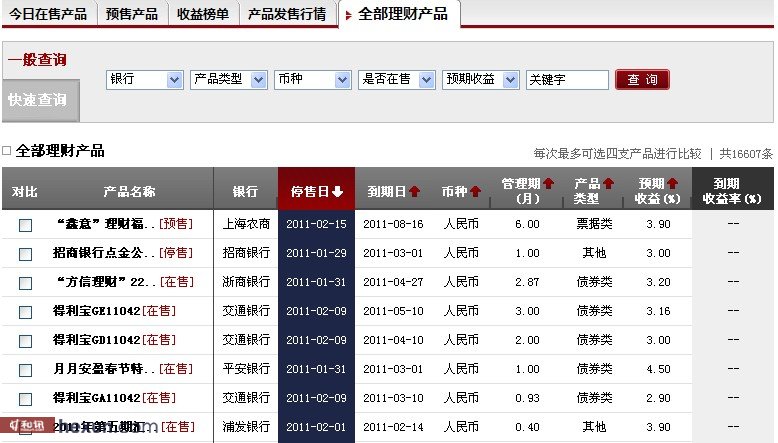
Task: Focus the 关键字 search input field
Action: (x=567, y=79)
